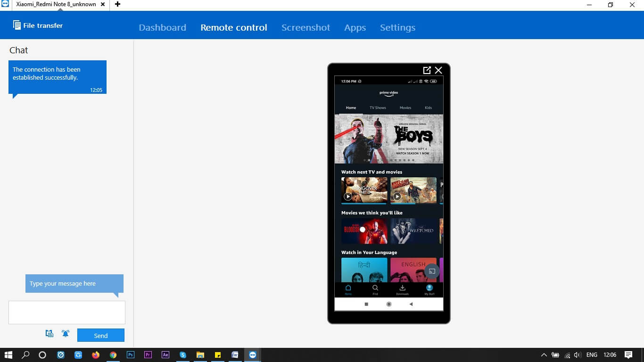Launch Google Chrome from the taskbar
Screen dimensions: 644x362
point(113,355)
